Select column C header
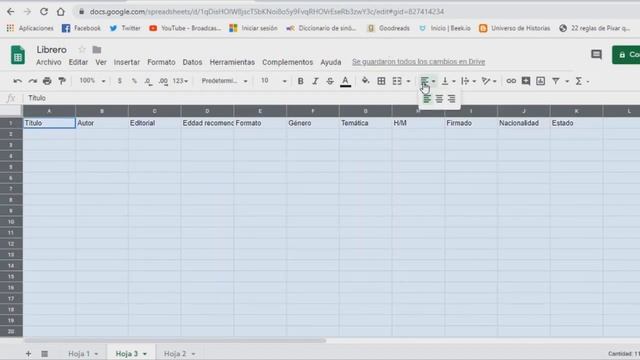This screenshot has height=360, width=640. [x=154, y=111]
